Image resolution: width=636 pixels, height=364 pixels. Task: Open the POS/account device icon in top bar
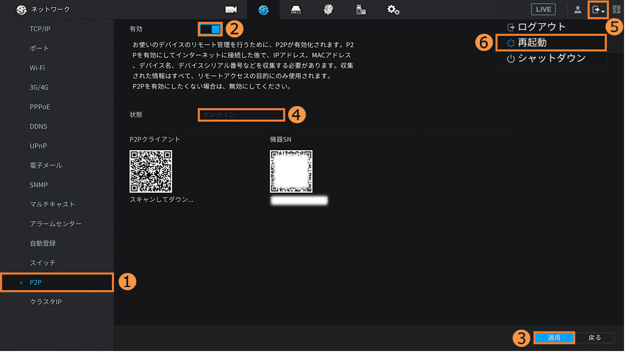pos(361,10)
